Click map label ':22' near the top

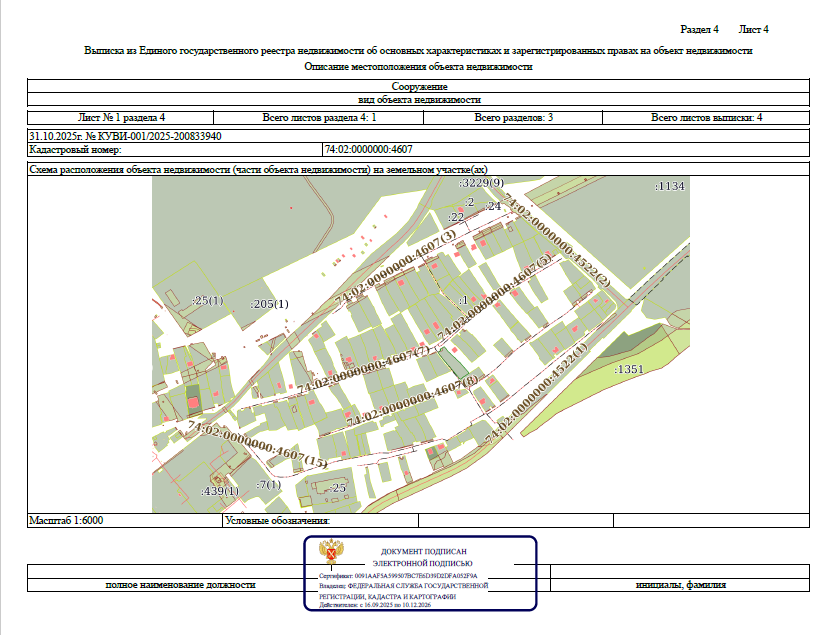point(456,217)
